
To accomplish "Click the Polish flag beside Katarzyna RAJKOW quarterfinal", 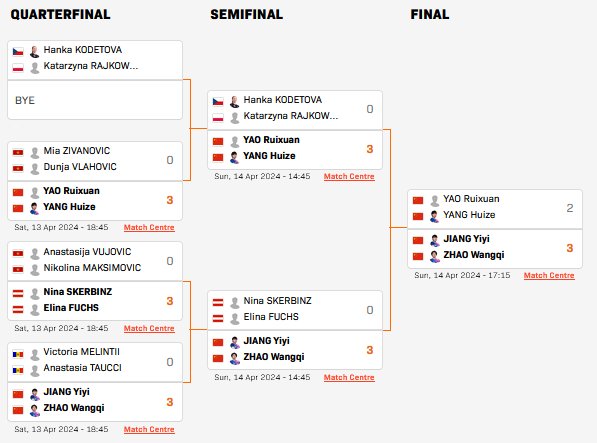I will (18, 68).
